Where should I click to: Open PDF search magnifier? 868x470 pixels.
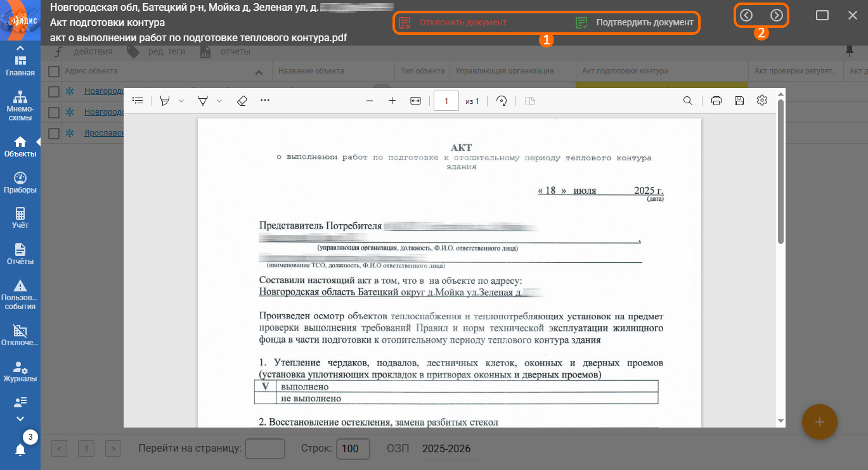687,101
